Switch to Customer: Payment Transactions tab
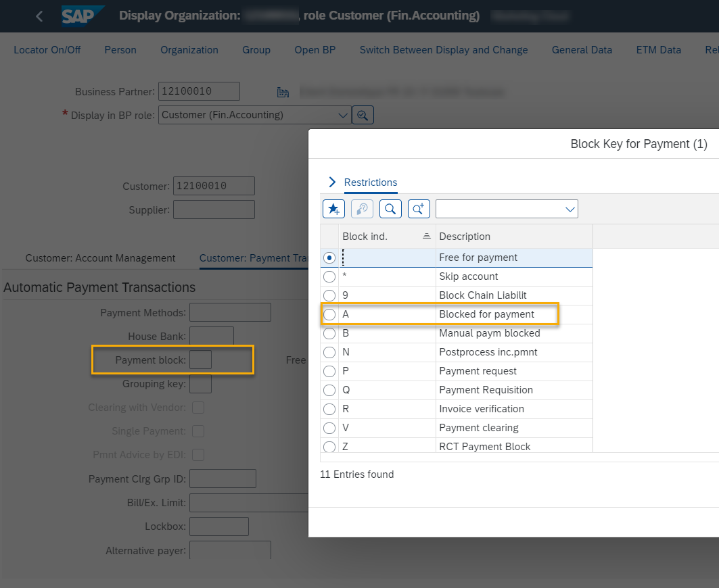719x588 pixels. (x=254, y=258)
